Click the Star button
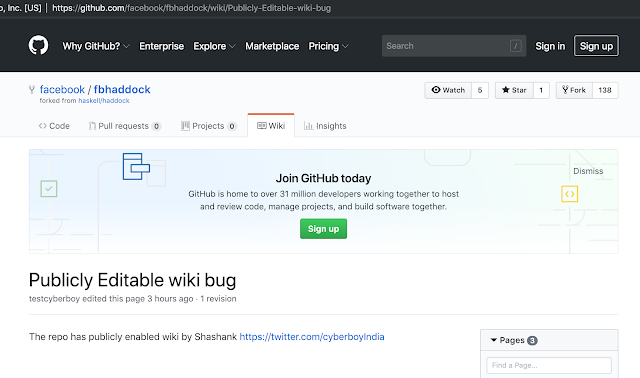This screenshot has width=640, height=378. 514,90
